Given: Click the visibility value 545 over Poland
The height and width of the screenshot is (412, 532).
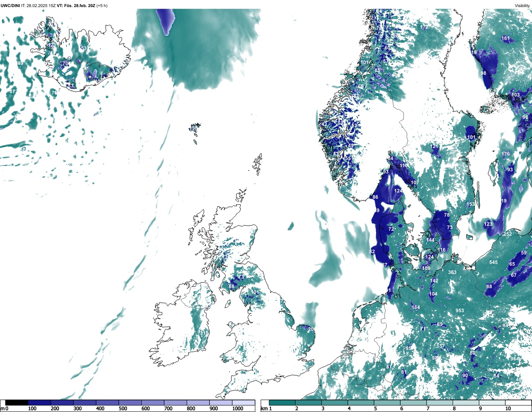Looking at the screenshot, I should [x=493, y=262].
